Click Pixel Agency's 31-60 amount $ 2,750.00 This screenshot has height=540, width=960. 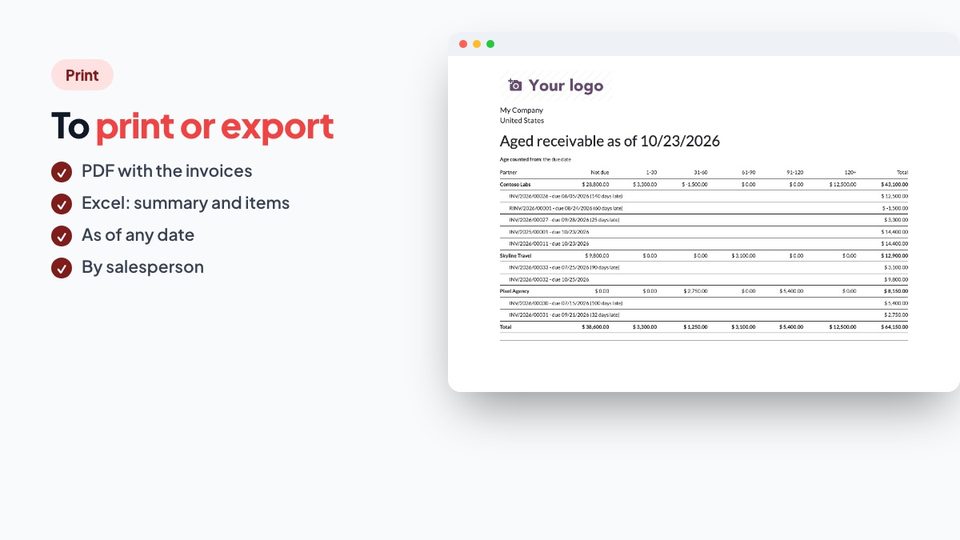coord(696,291)
